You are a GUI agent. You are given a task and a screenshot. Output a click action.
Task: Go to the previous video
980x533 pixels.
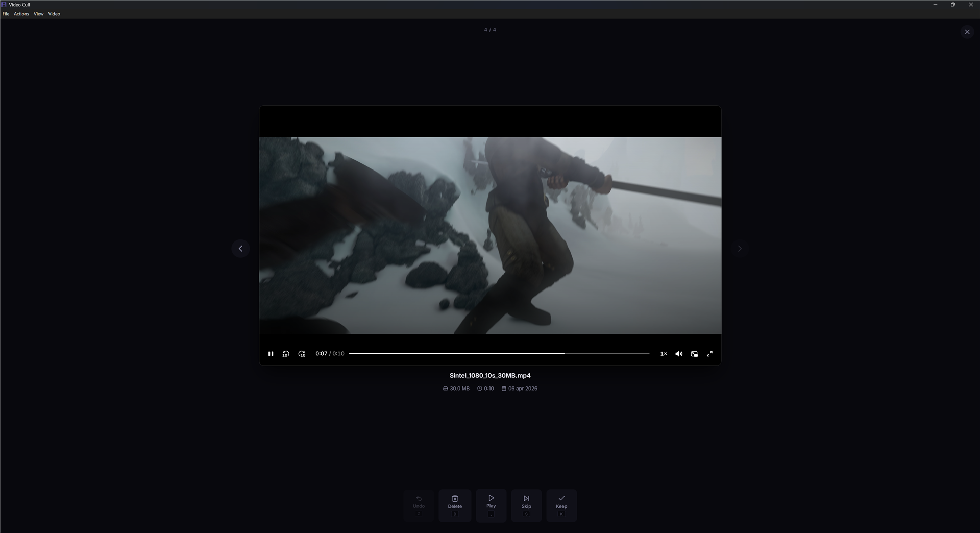(x=240, y=249)
